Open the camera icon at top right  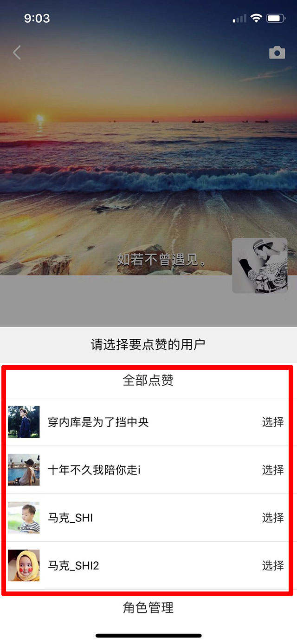(x=277, y=53)
